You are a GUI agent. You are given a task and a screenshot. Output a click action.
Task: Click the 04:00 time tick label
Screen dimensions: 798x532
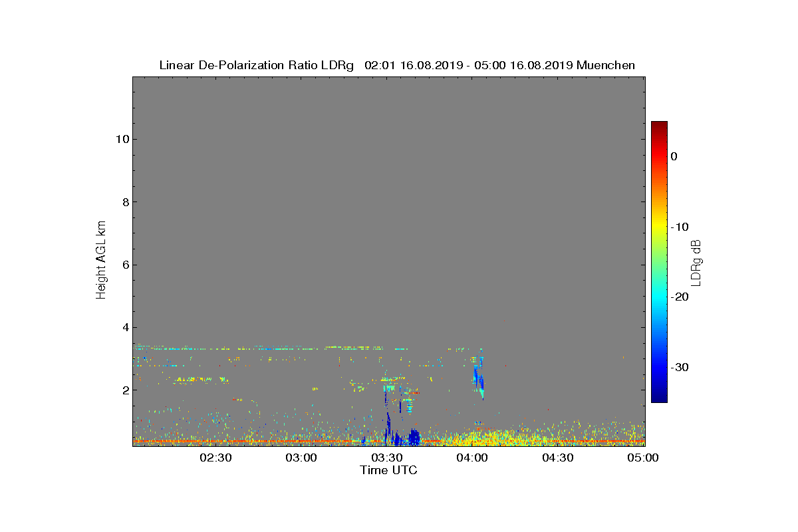[473, 458]
